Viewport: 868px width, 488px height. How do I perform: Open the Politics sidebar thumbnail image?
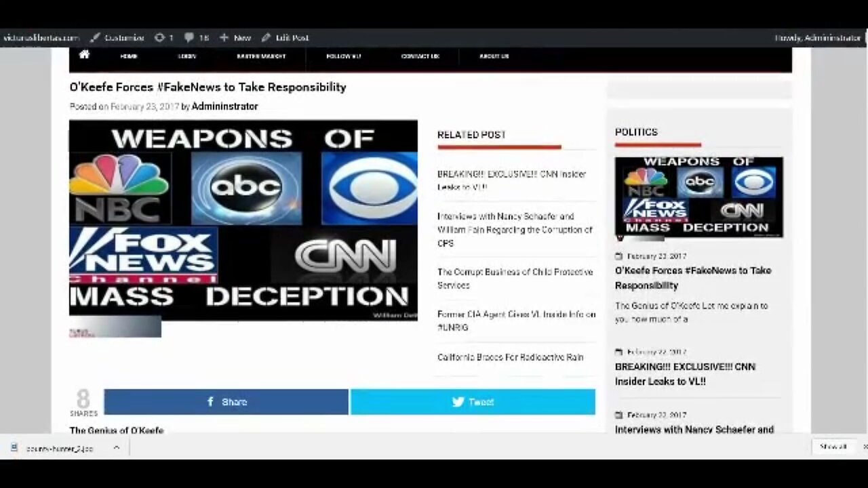tap(698, 197)
